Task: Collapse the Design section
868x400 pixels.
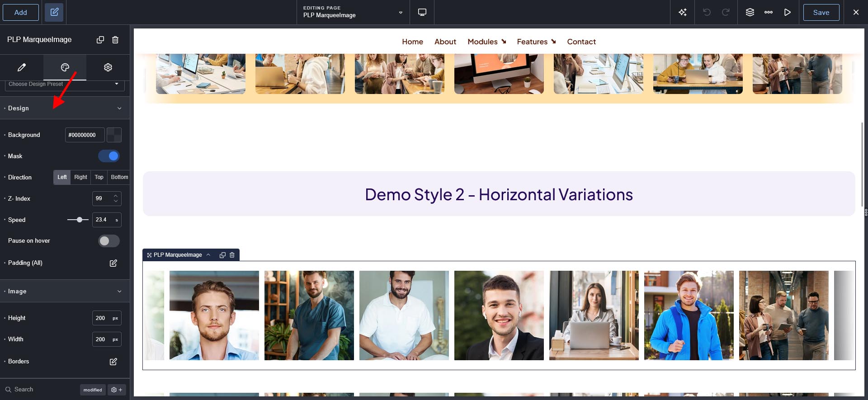Action: click(x=65, y=108)
